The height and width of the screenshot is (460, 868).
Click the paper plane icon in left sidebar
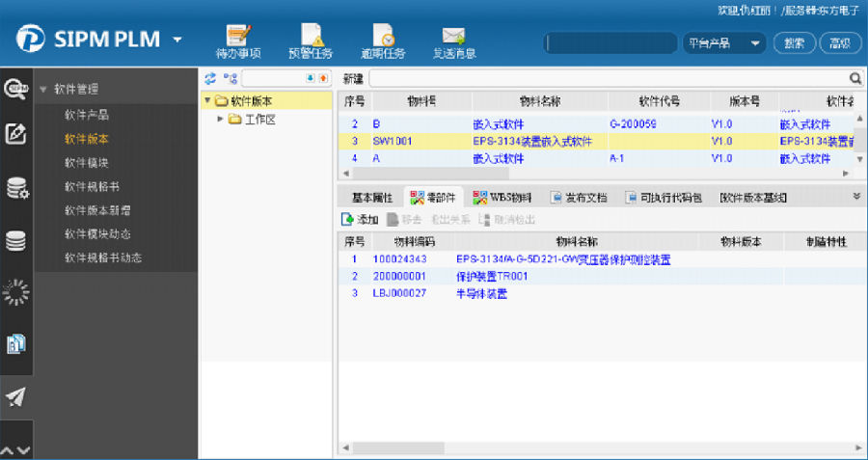click(x=16, y=396)
